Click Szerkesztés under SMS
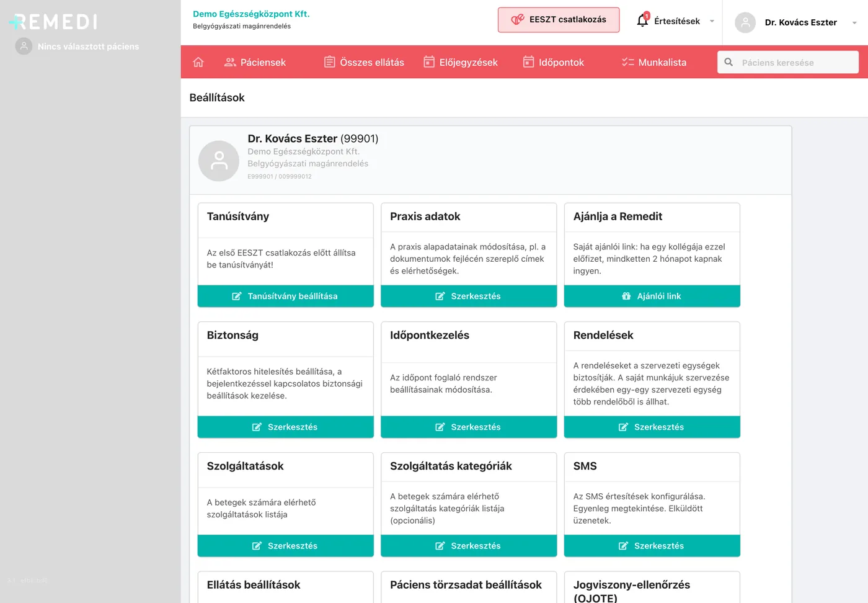Screen dimensions: 868x603 652,546
